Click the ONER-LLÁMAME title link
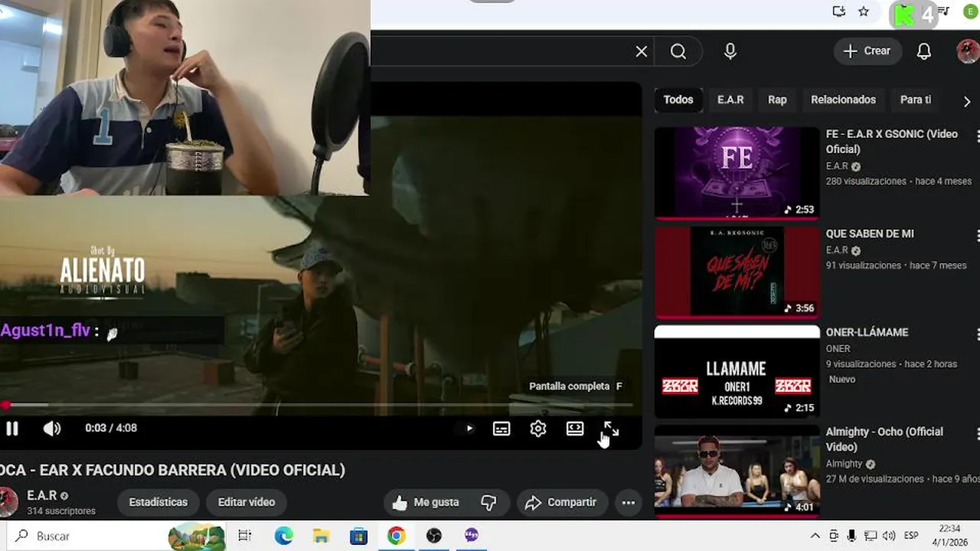 click(x=867, y=332)
